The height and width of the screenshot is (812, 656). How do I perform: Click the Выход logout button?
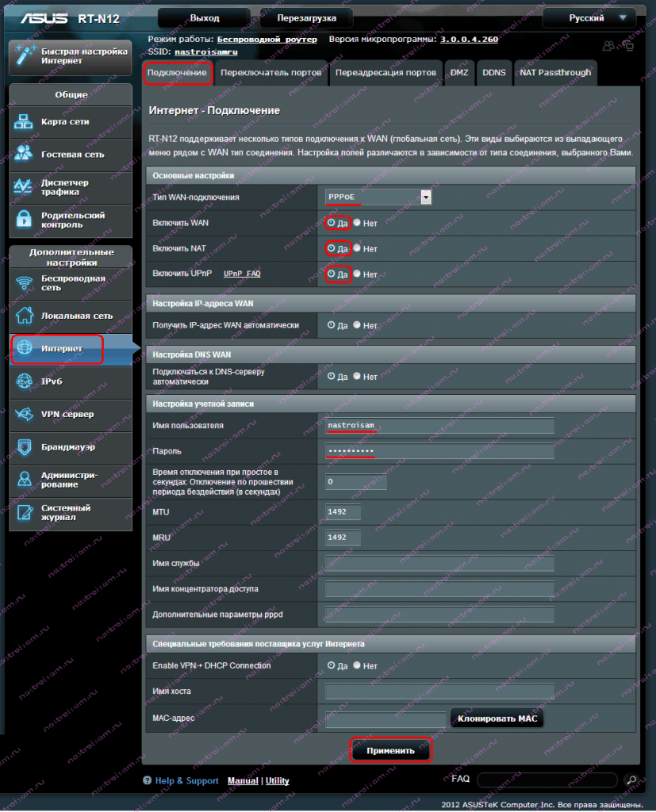coord(205,18)
